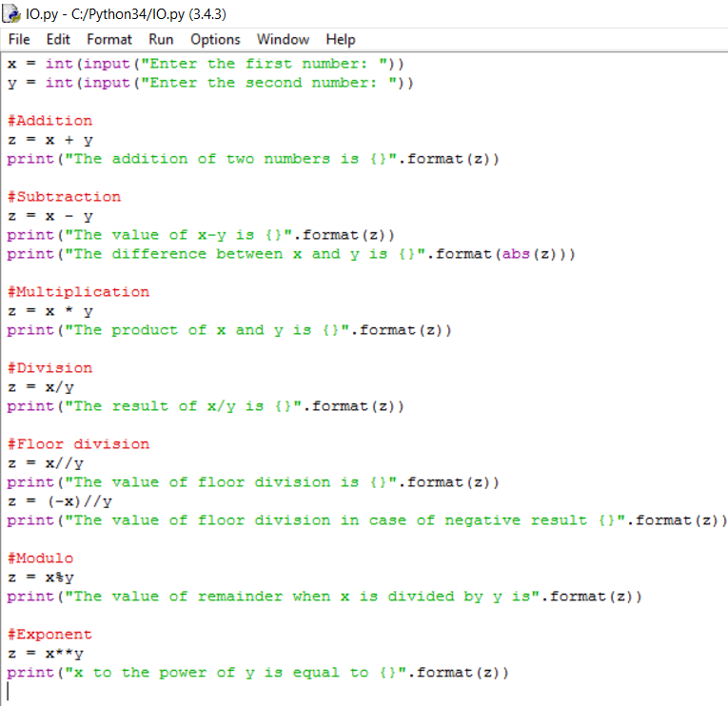The height and width of the screenshot is (706, 728).
Task: Click the line z = x**y
Action: tap(46, 654)
